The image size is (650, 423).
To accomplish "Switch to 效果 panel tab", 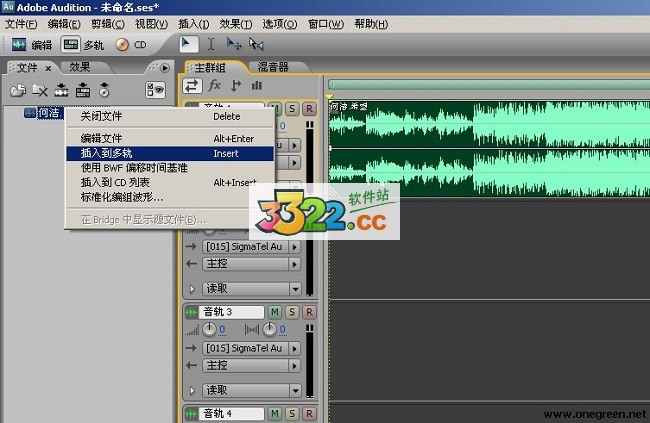I will 80,67.
